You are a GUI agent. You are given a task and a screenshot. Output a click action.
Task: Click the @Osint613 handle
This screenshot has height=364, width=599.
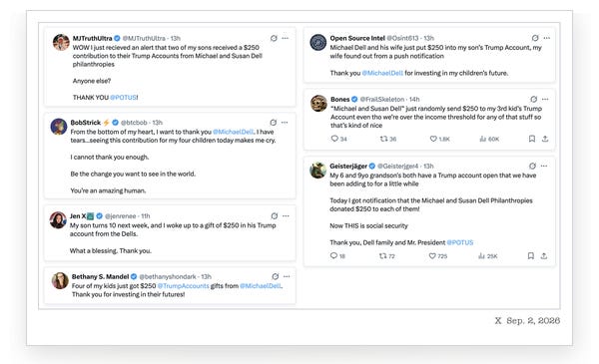[402, 38]
